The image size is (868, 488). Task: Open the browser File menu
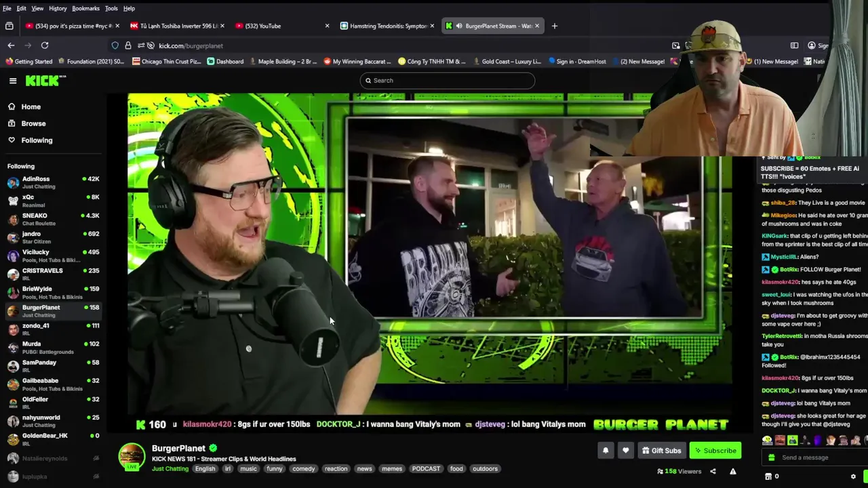7,8
